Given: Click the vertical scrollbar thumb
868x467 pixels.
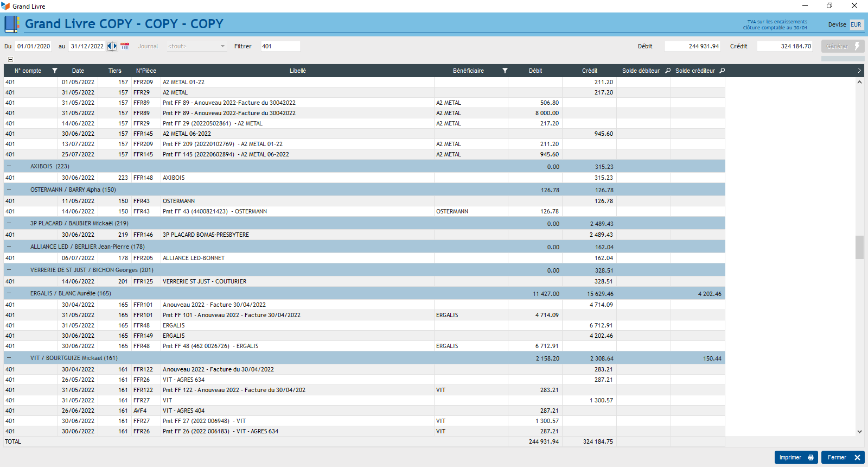Looking at the screenshot, I should [859, 247].
